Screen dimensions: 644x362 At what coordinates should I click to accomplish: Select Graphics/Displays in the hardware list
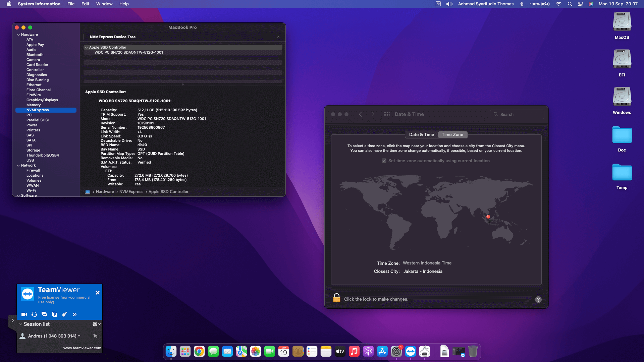coord(42,100)
